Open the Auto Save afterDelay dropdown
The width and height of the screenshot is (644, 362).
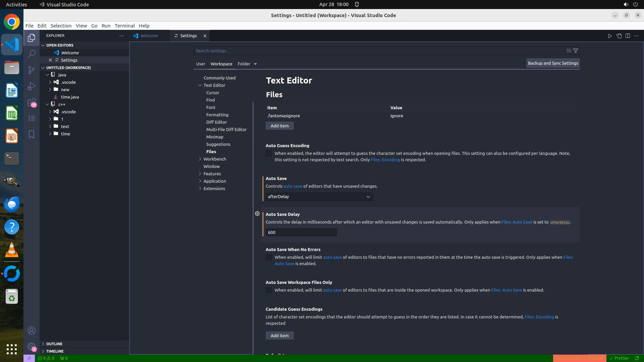(319, 197)
